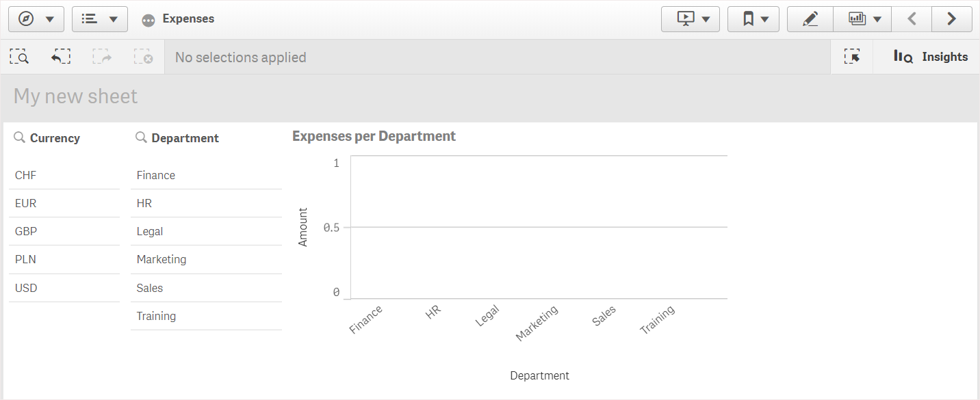Image resolution: width=980 pixels, height=400 pixels.
Task: Clear all selections
Action: [144, 56]
